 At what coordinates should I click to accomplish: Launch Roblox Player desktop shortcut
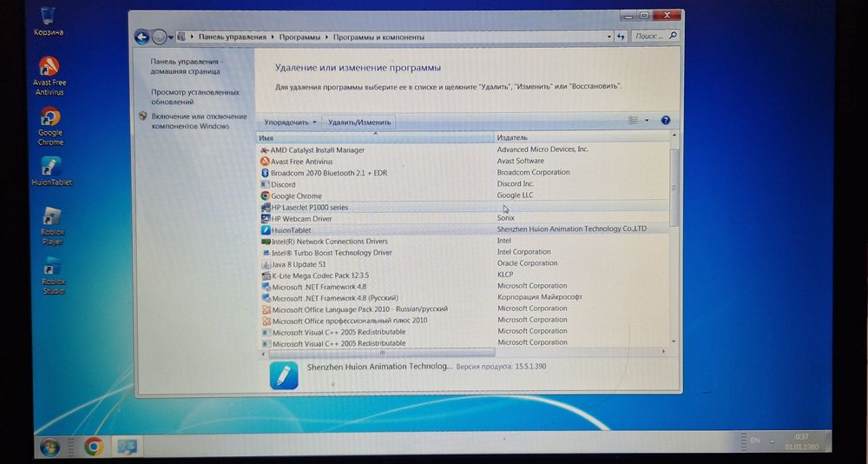tap(52, 226)
